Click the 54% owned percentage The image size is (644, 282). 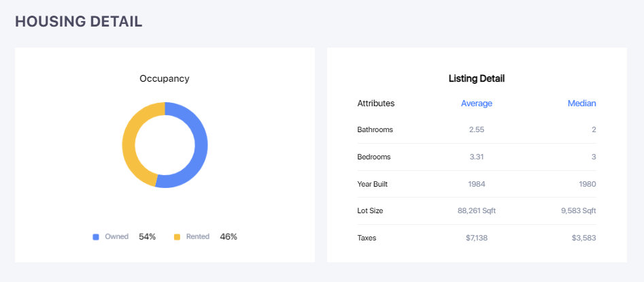click(147, 237)
